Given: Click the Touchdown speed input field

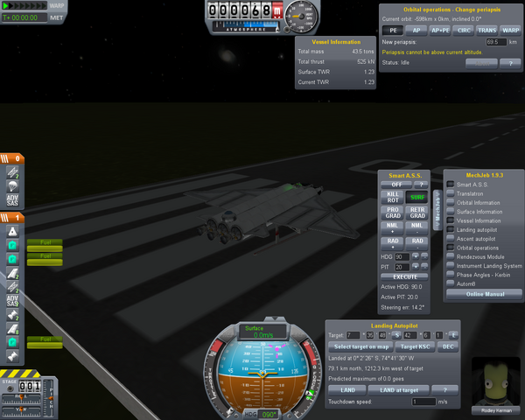Looking at the screenshot, I should tap(423, 402).
